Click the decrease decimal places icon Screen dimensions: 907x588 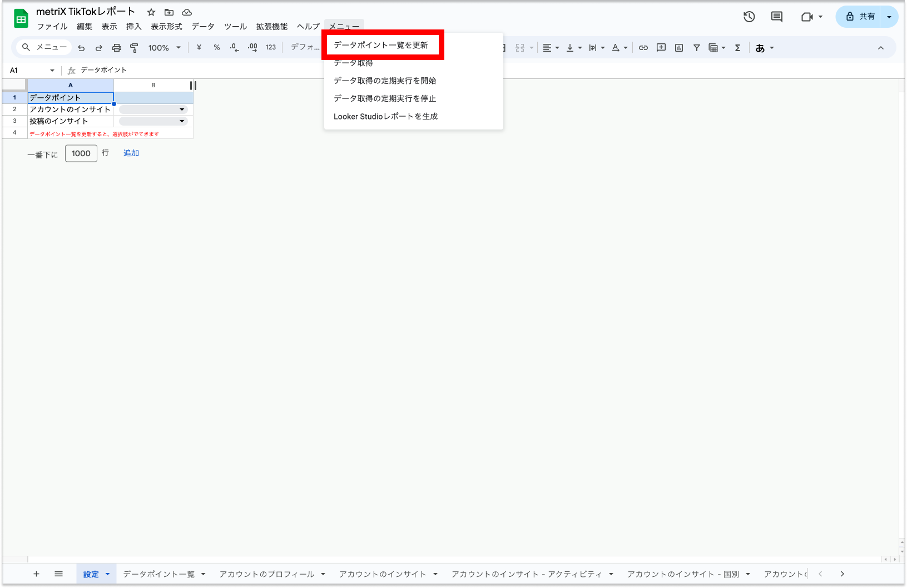click(x=235, y=48)
